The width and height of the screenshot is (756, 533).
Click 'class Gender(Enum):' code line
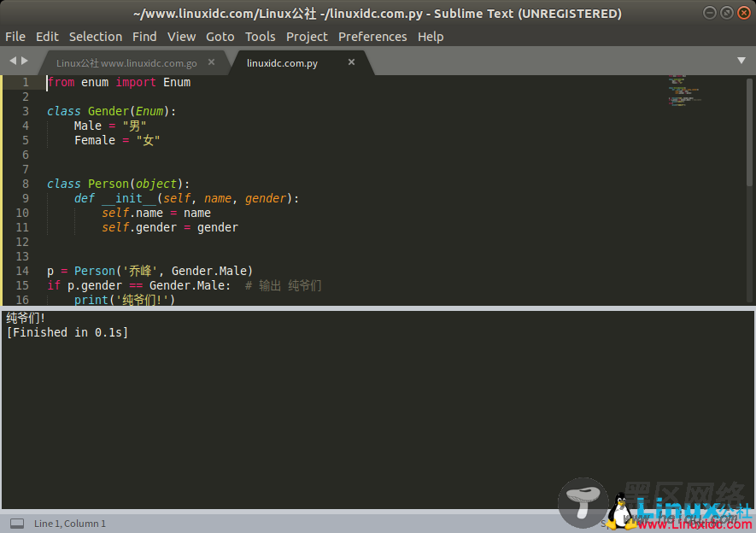point(112,111)
